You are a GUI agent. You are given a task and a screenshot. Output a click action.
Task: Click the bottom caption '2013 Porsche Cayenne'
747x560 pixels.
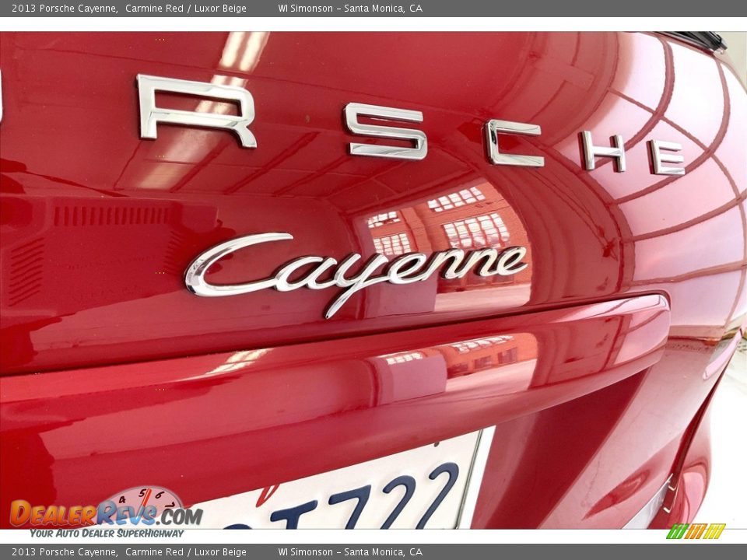click(x=65, y=552)
